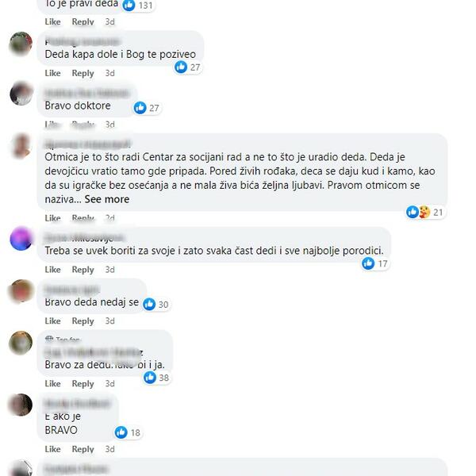Image resolution: width=476 pixels, height=476 pixels.
Task: Like the 'Deda kapa dole i Bog te poziveo' comment
Action: 53,73
